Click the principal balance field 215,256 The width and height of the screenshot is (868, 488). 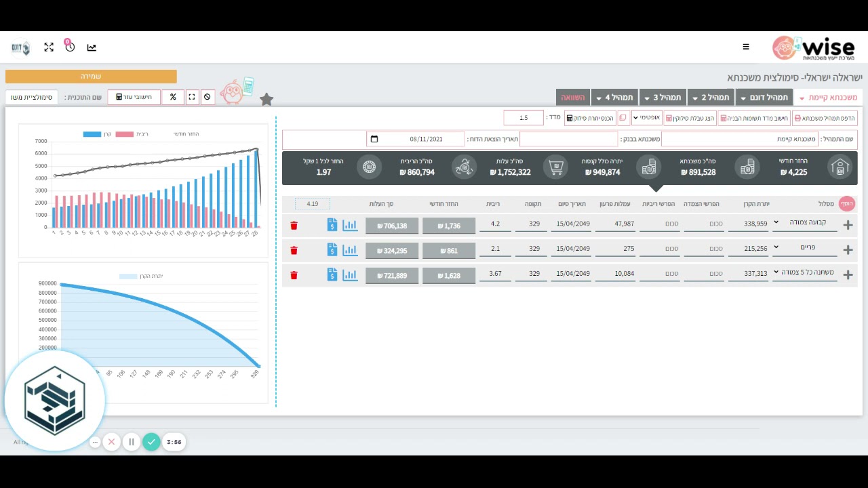tap(748, 249)
